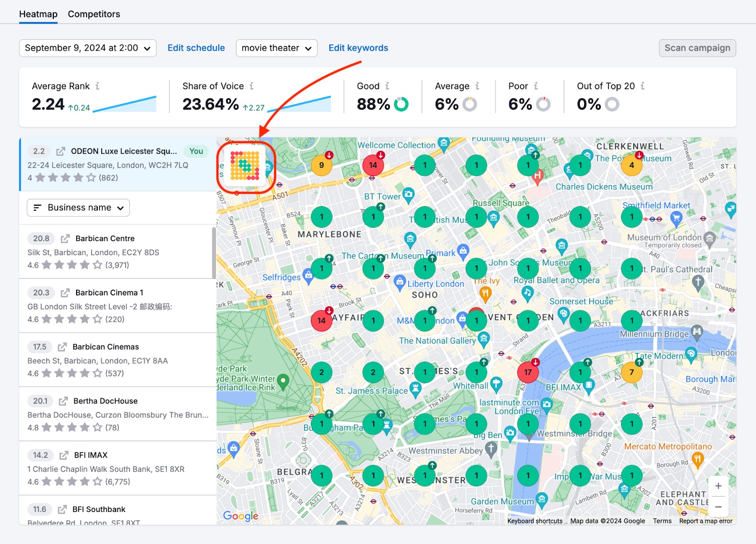Screen dimensions: 756x544
Task: Click the Share of Voice trend sparkline
Action: pos(300,104)
